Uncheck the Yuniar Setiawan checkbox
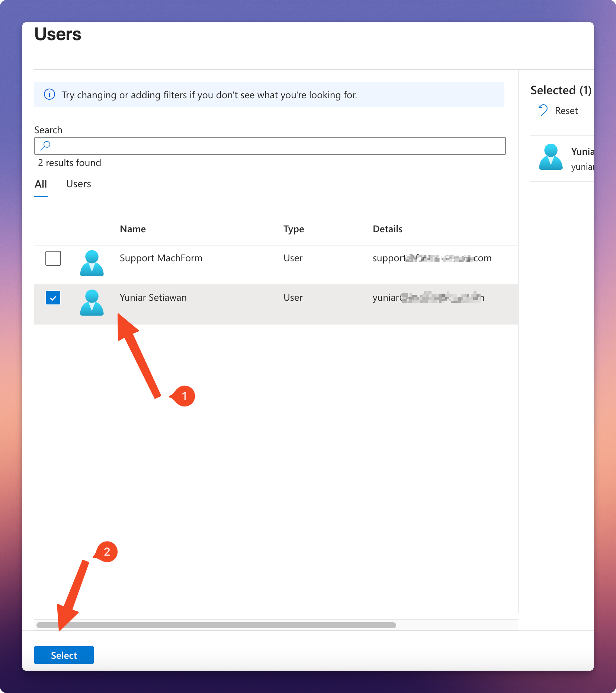The image size is (616, 693). click(x=53, y=298)
